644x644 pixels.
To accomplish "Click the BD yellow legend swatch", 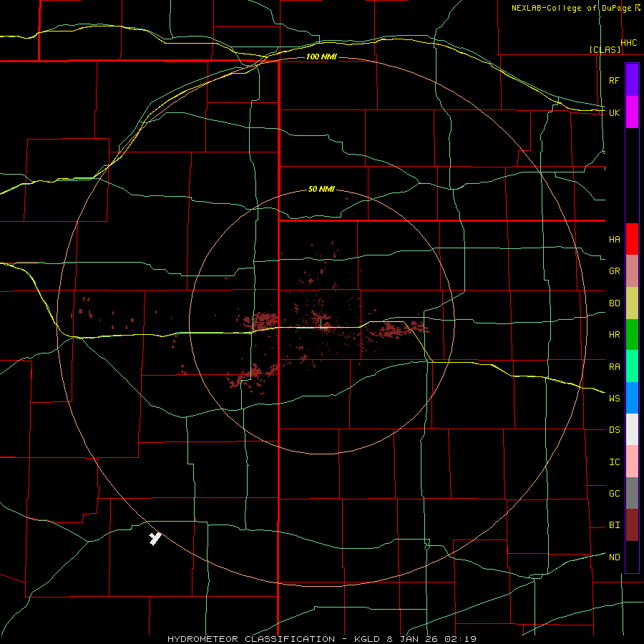I will click(x=632, y=303).
